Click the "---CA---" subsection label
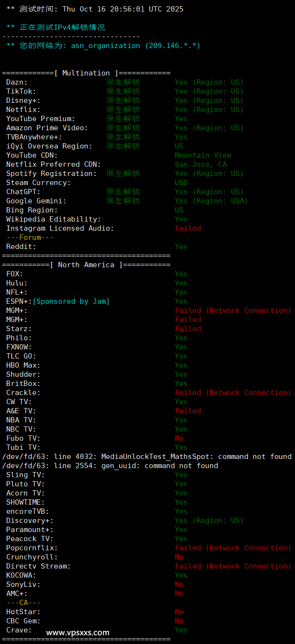The height and width of the screenshot is (644, 295). click(23, 603)
